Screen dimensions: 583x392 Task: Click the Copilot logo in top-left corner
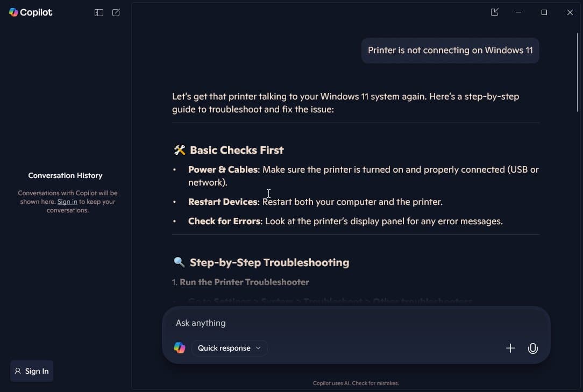31,12
